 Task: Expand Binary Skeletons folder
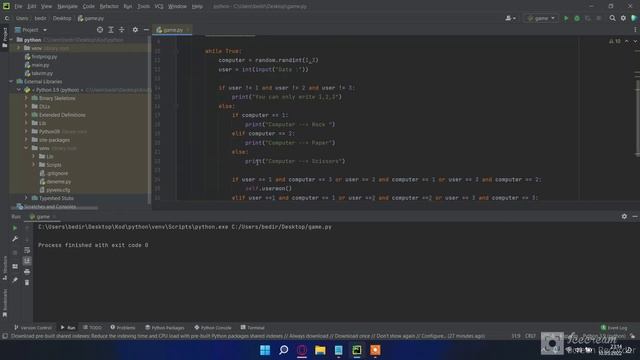click(x=26, y=98)
